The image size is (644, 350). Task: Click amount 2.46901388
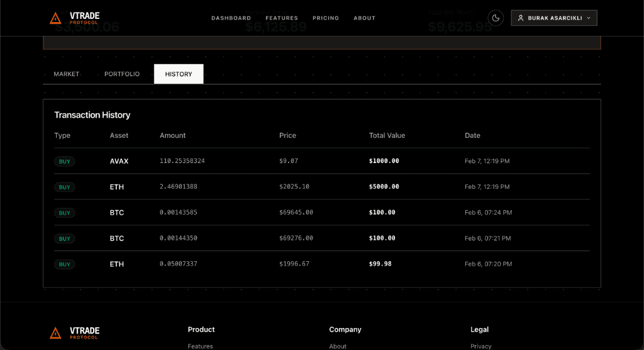point(178,187)
